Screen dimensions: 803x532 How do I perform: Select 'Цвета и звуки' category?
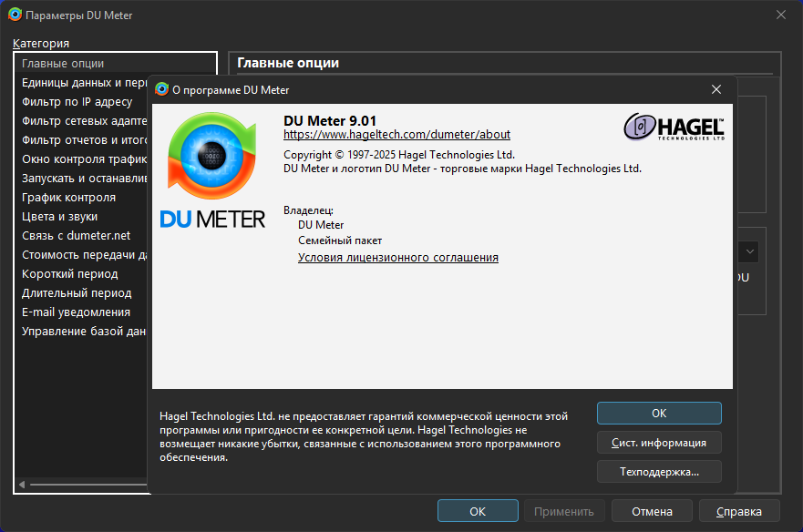pos(60,217)
